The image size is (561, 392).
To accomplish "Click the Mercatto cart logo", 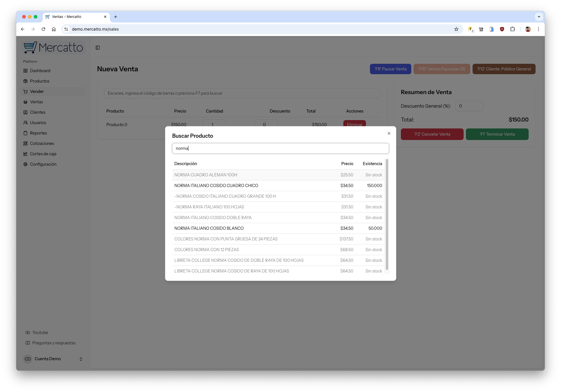I will (53, 48).
